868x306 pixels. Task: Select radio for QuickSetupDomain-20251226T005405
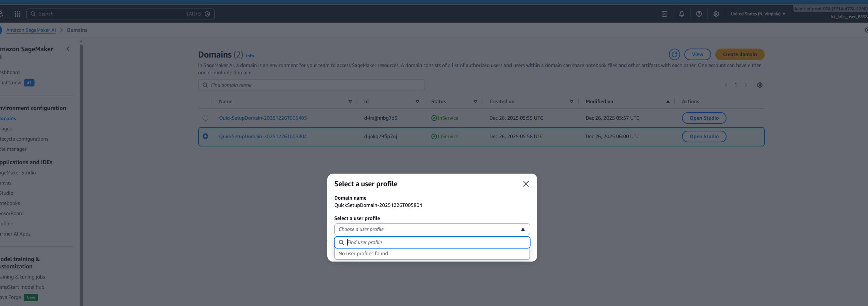[205, 118]
